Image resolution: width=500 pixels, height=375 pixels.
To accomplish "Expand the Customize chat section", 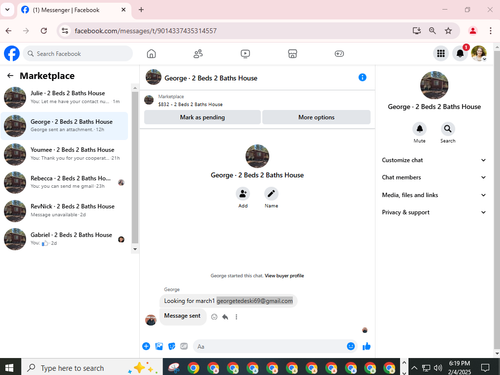I will [434, 160].
